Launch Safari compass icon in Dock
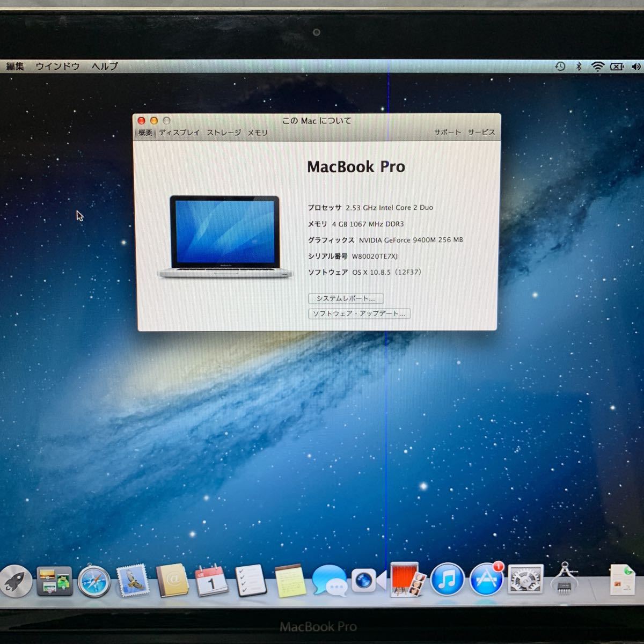Viewport: 644px width, 644px height. pyautogui.click(x=94, y=582)
